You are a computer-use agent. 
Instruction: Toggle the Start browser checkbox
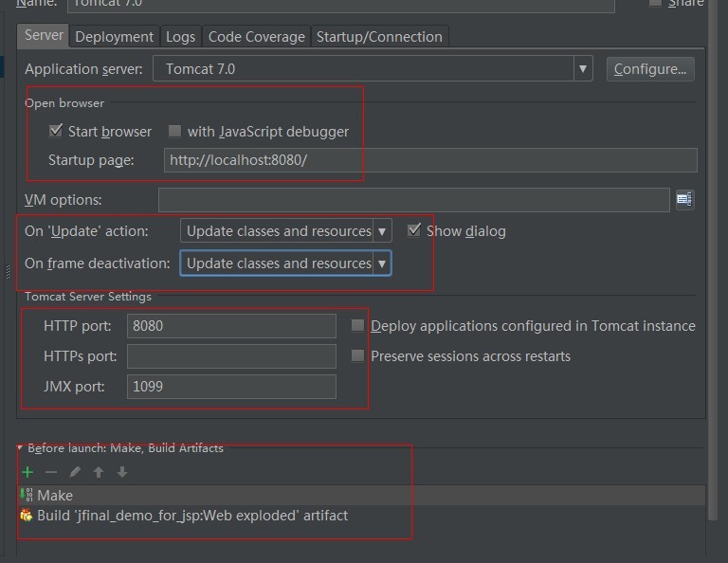[56, 131]
